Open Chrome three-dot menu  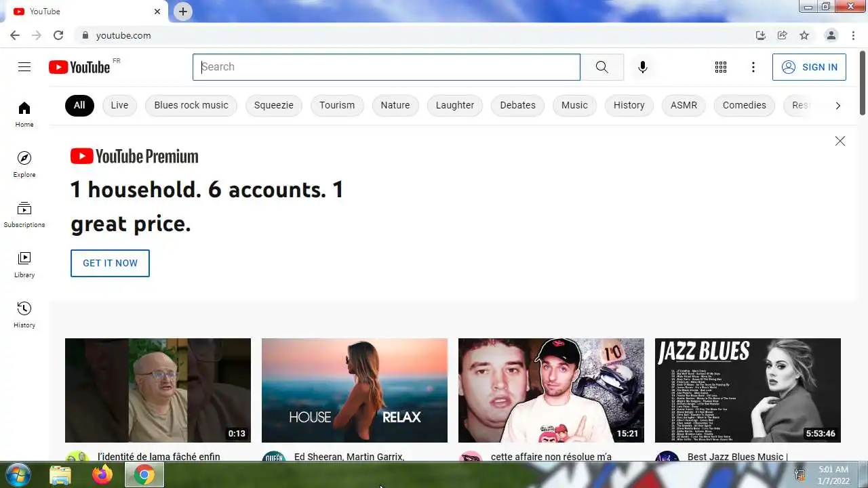853,35
